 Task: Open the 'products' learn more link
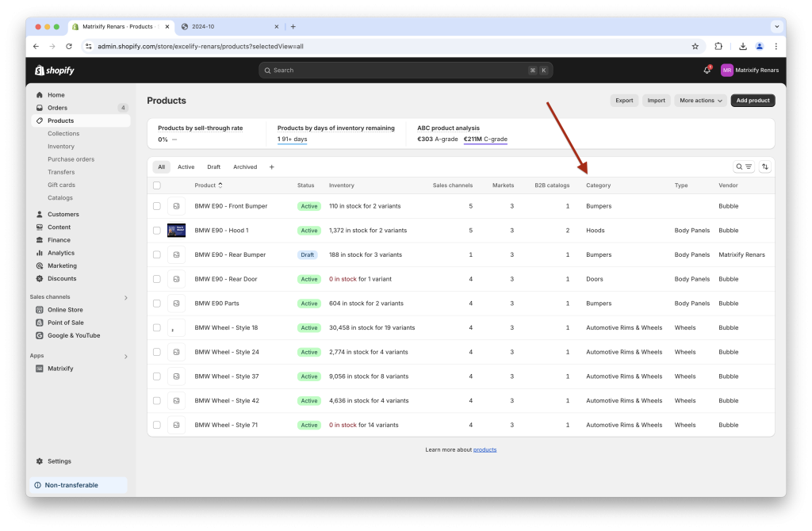[485, 449]
